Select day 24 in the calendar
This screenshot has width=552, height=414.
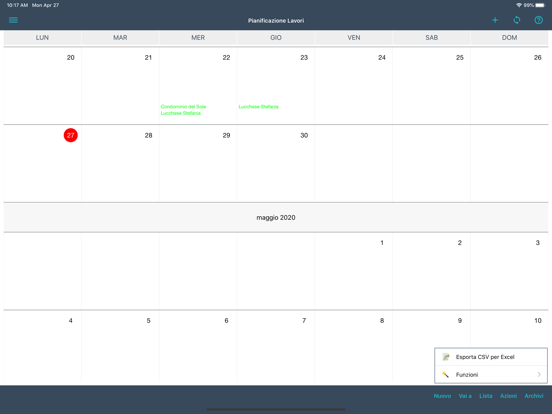tap(382, 57)
